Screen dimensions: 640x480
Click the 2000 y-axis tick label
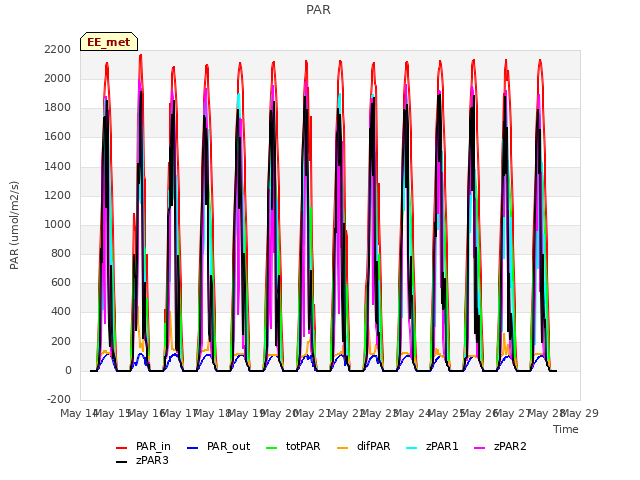(58, 78)
